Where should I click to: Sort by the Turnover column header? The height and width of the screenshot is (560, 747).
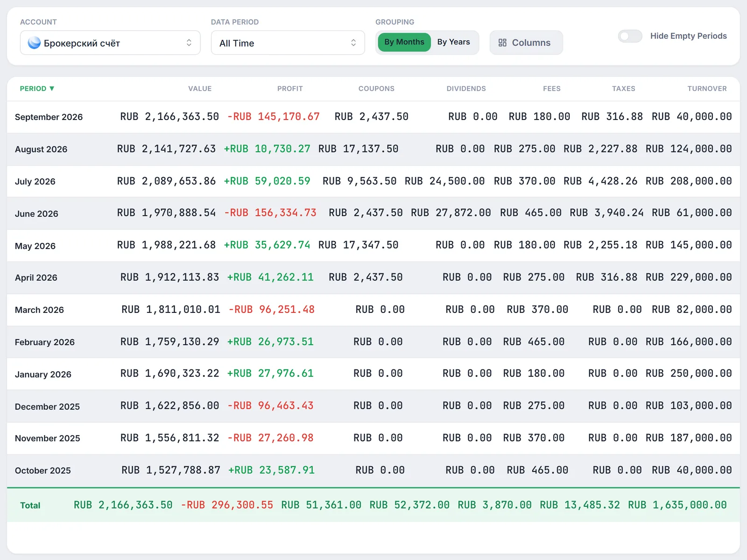[x=707, y=88]
